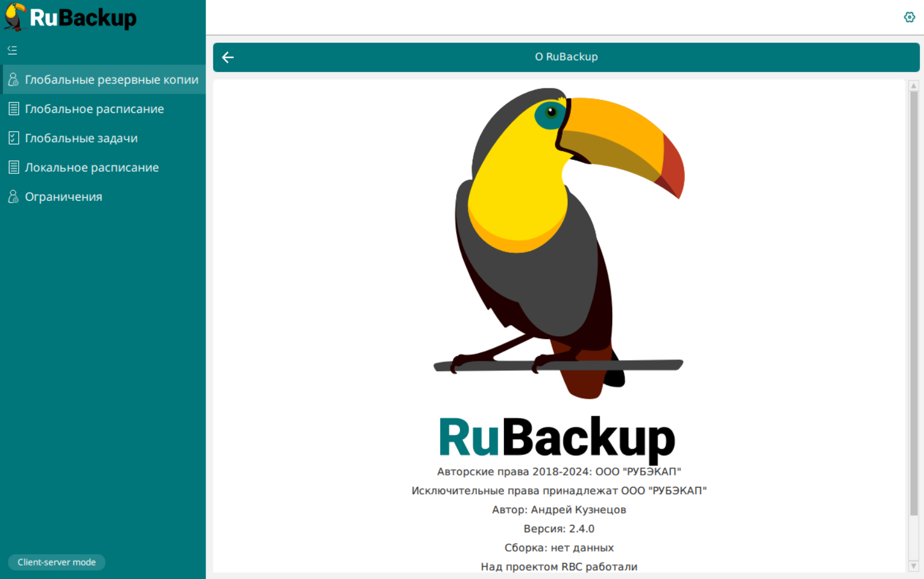Click the scrollbar up arrow
The width and height of the screenshot is (924, 579).
click(913, 86)
